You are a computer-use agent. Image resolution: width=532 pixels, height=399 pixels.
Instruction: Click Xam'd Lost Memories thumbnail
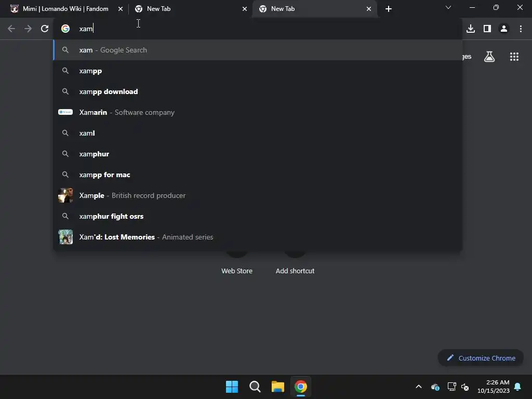click(x=65, y=237)
